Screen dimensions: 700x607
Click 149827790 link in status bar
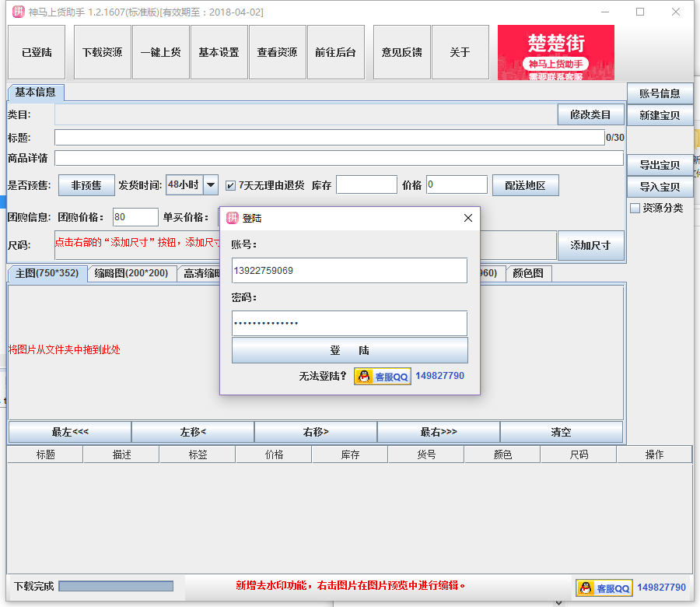click(x=661, y=588)
